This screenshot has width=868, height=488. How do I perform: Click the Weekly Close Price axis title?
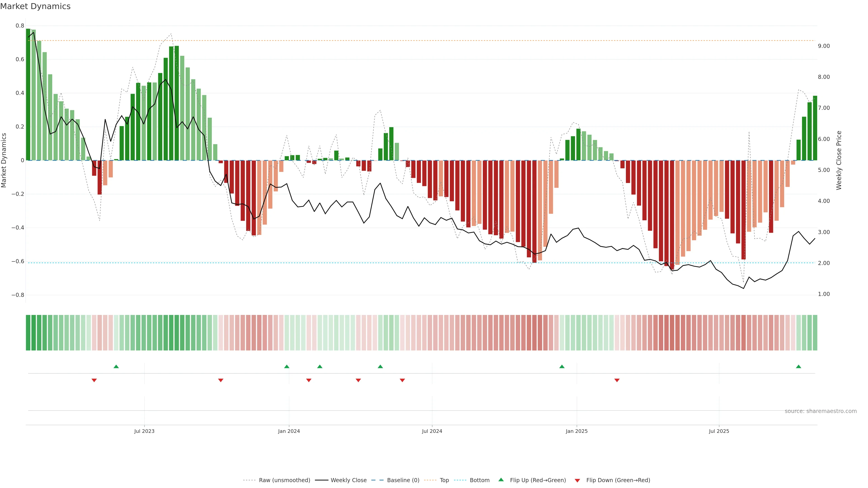point(839,160)
